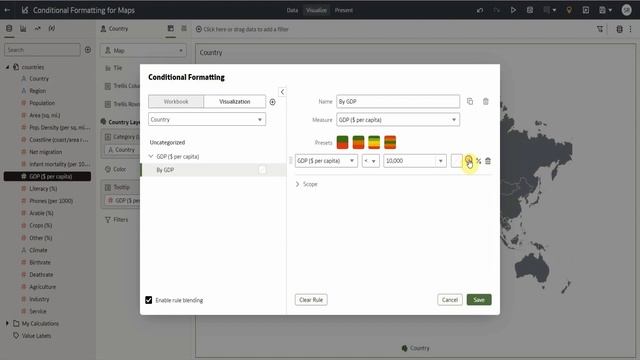Switch to the Visualization tab
Screen dimensions: 640x360
point(234,102)
